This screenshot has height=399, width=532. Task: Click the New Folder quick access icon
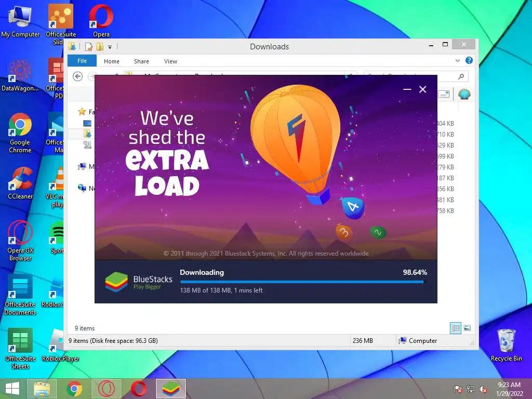(x=100, y=46)
